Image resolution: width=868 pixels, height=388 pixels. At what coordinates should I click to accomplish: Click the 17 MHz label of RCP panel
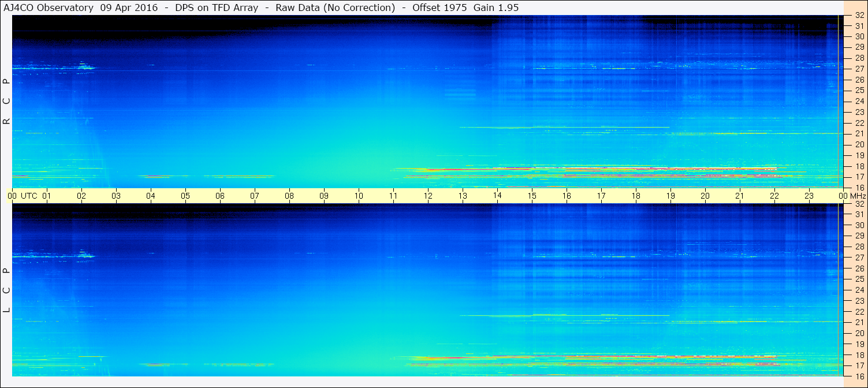tap(859, 177)
